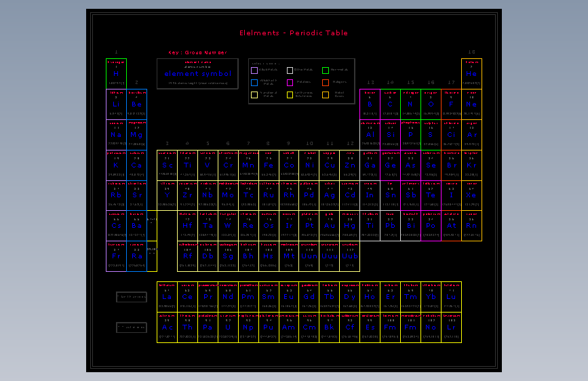This screenshot has width=588, height=381.
Task: Click the 'element symbol' key box
Action: tap(197, 74)
